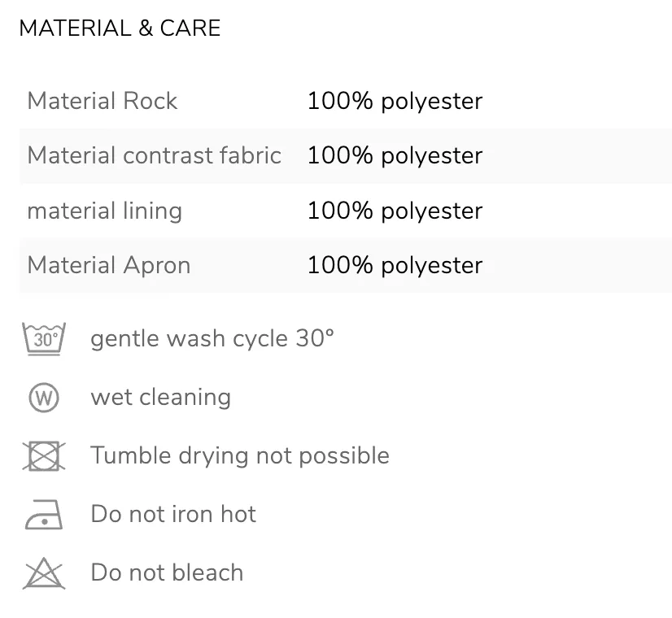Click the crossed-out bleach triangle icon
The width and height of the screenshot is (672, 618).
click(x=44, y=573)
